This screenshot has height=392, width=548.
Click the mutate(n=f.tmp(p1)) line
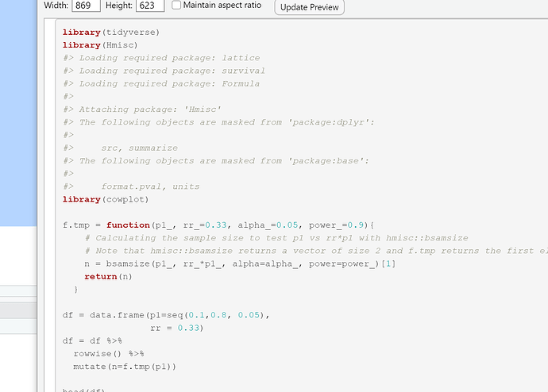pyautogui.click(x=125, y=367)
